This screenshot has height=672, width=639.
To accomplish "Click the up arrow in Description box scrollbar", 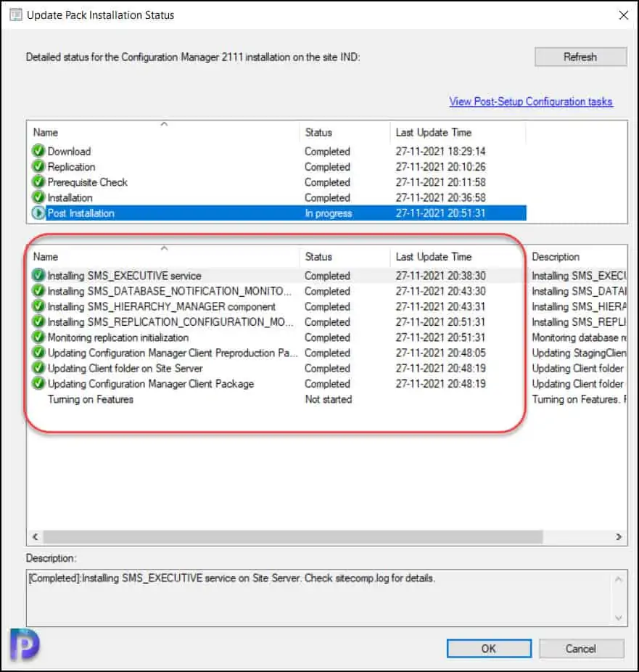I will (619, 579).
